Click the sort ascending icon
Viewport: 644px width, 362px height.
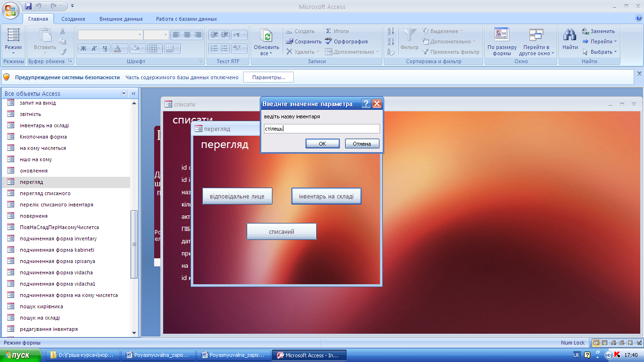(390, 31)
